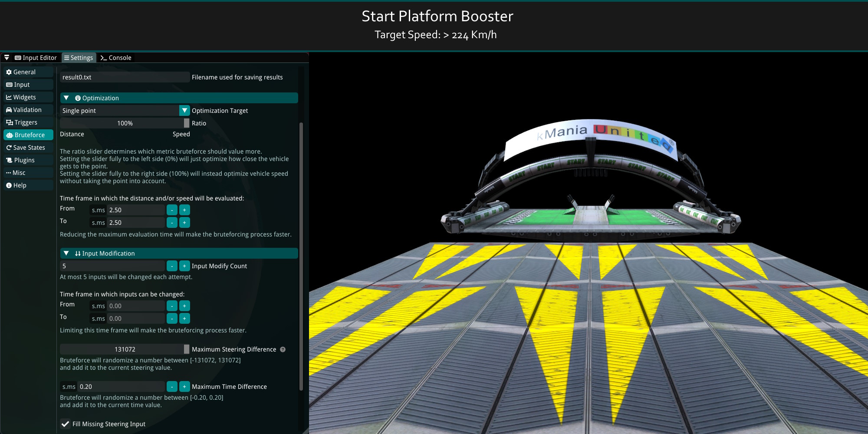Increase the Maximum Time Difference

point(184,387)
